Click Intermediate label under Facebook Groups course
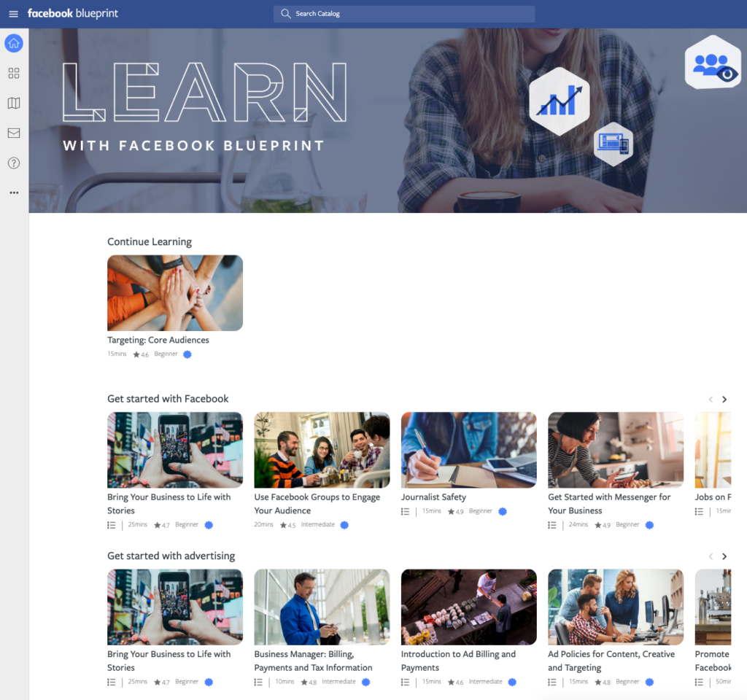The image size is (747, 700). coord(318,524)
